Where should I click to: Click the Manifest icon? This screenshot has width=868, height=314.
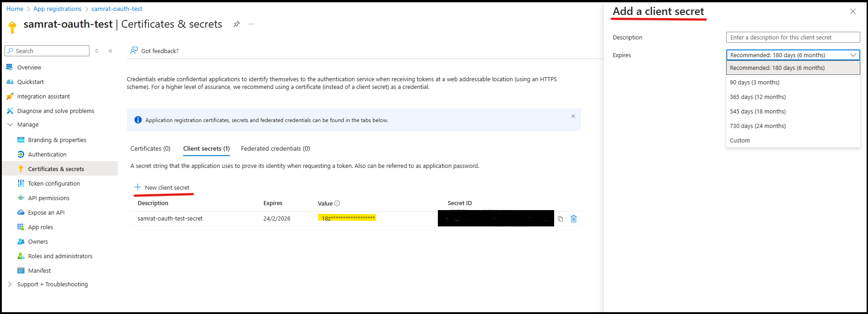tap(21, 270)
